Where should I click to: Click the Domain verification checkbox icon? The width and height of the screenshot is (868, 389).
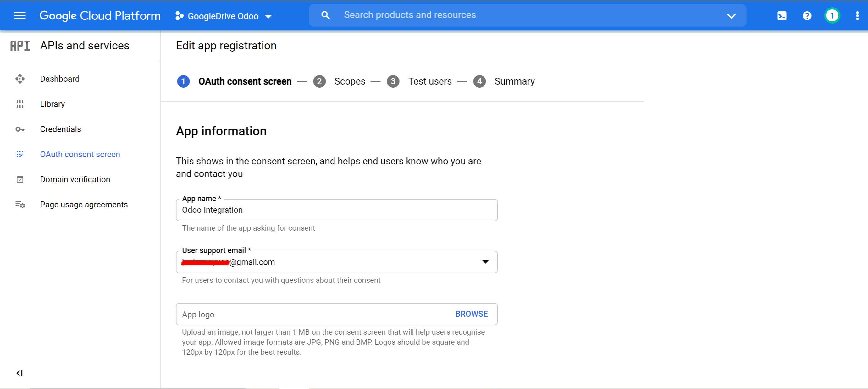20,179
